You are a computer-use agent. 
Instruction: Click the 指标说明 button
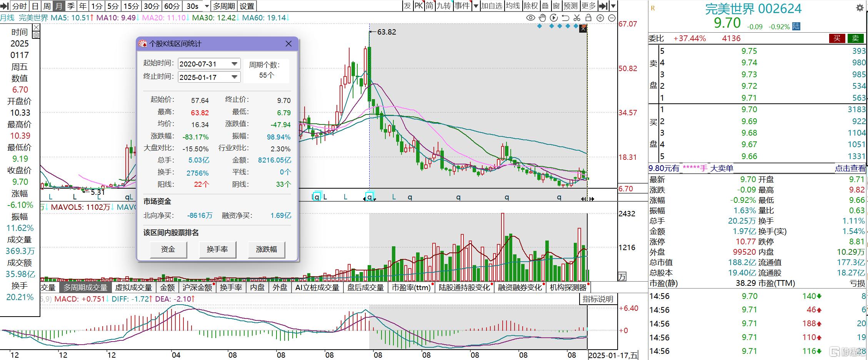pyautogui.click(x=598, y=299)
